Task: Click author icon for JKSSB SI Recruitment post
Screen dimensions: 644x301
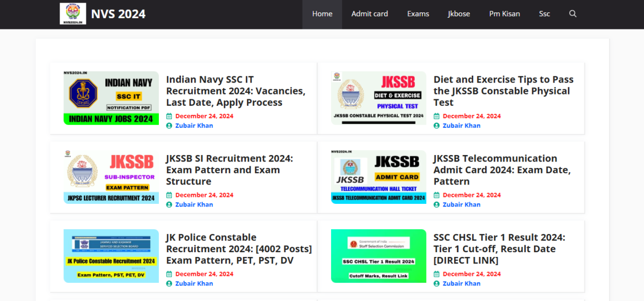Action: coord(169,204)
